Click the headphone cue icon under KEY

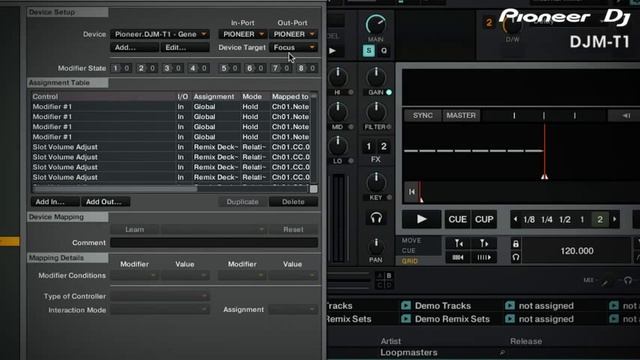(x=376, y=218)
